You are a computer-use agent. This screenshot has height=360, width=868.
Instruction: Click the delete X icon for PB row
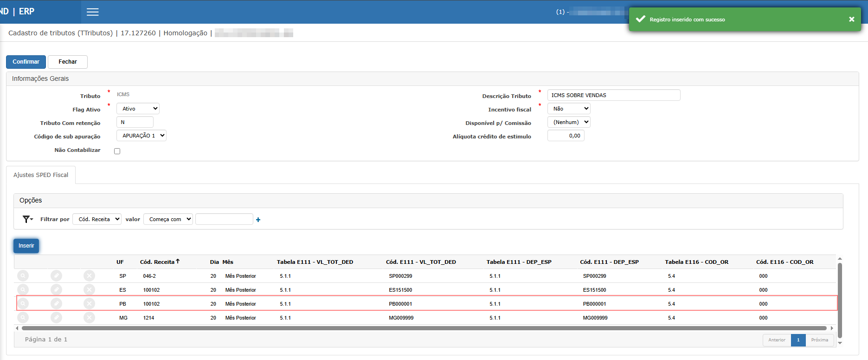89,304
